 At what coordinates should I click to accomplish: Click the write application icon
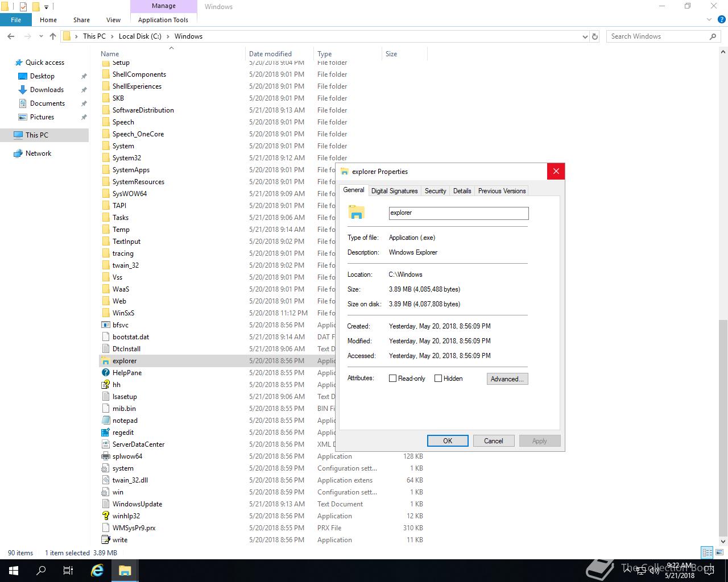click(x=105, y=540)
